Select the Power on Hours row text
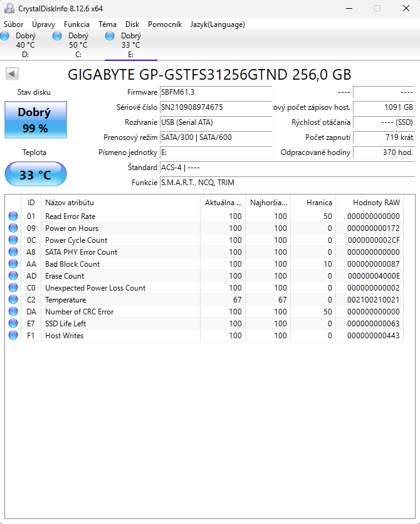Image resolution: width=420 pixels, height=524 pixels. click(x=72, y=228)
